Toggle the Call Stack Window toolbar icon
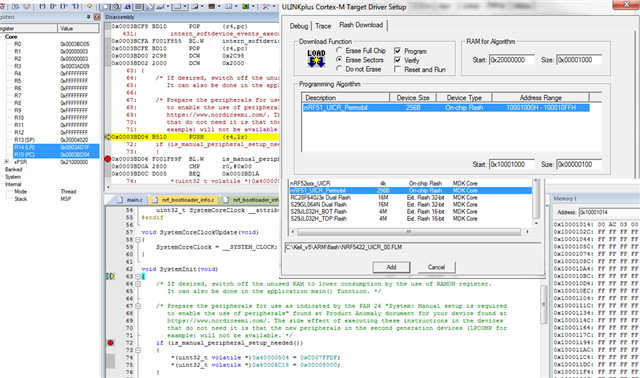 (x=149, y=7)
